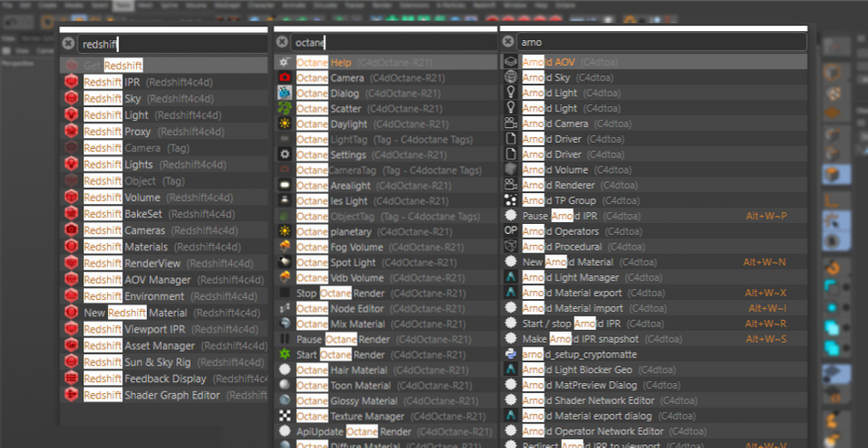Choose New Redshift Material
Image resolution: width=868 pixels, height=448 pixels.
[164, 313]
